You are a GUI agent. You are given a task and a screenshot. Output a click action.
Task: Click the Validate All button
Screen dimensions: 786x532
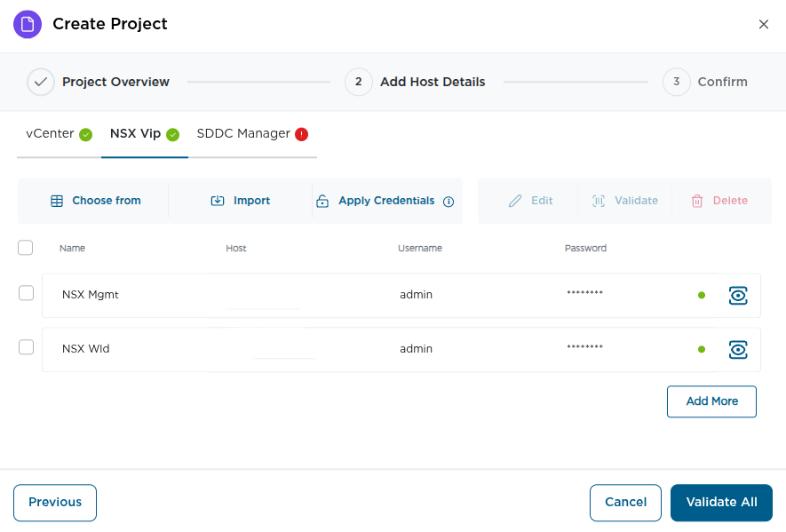click(x=721, y=502)
